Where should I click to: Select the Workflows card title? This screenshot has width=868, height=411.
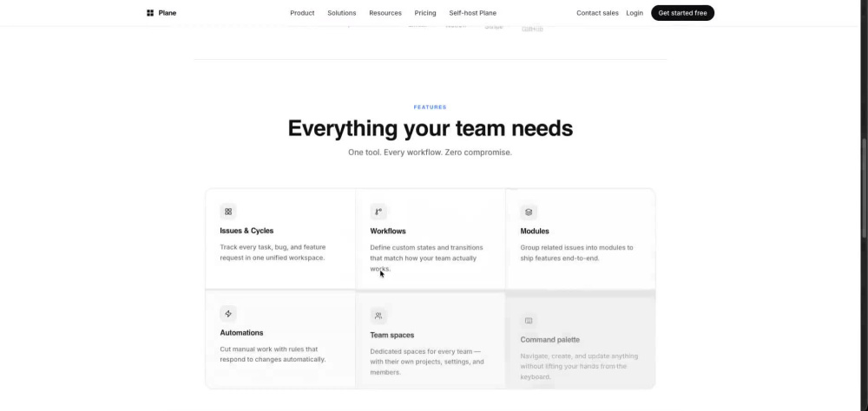pos(387,232)
